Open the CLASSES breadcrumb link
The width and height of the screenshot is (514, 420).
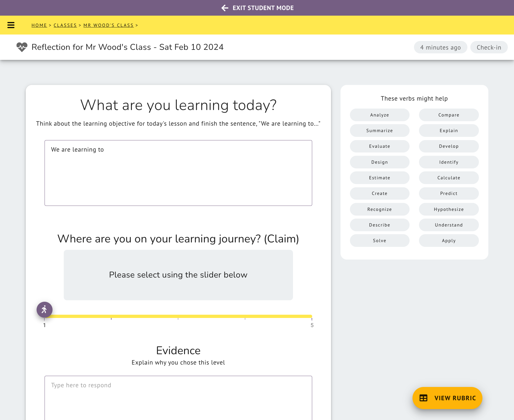pyautogui.click(x=65, y=25)
